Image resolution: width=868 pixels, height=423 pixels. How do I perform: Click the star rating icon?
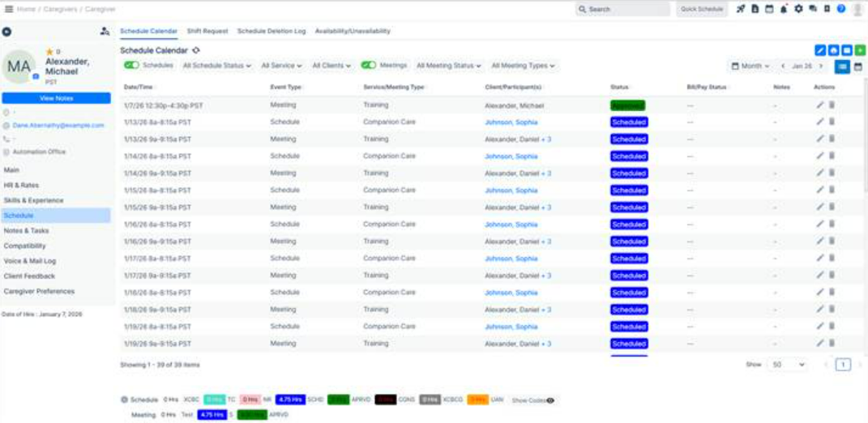click(49, 52)
